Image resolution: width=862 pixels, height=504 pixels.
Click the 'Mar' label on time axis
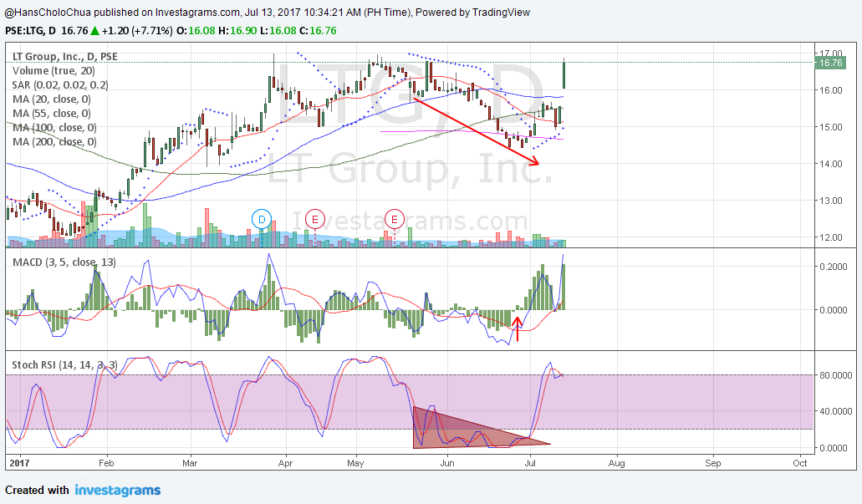(x=190, y=463)
